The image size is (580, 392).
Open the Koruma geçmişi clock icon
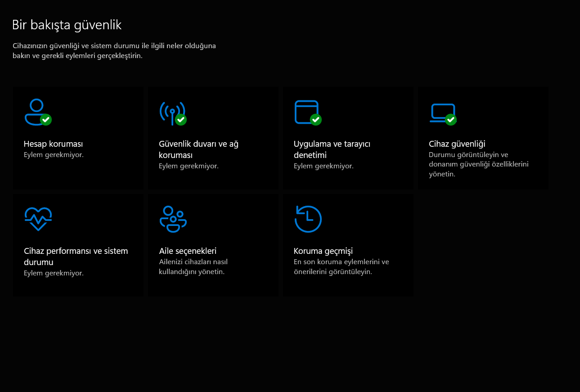pos(308,219)
